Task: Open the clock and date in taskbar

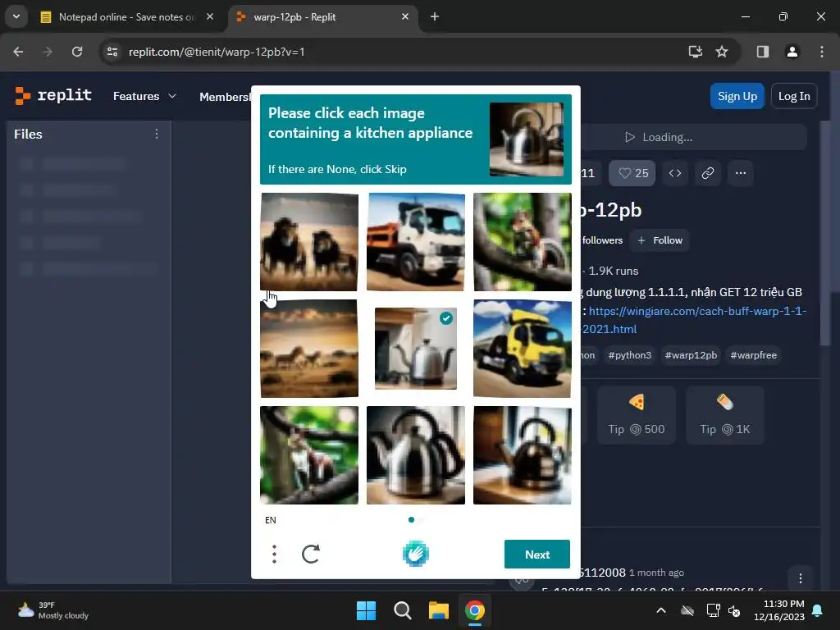Action: coord(779,610)
